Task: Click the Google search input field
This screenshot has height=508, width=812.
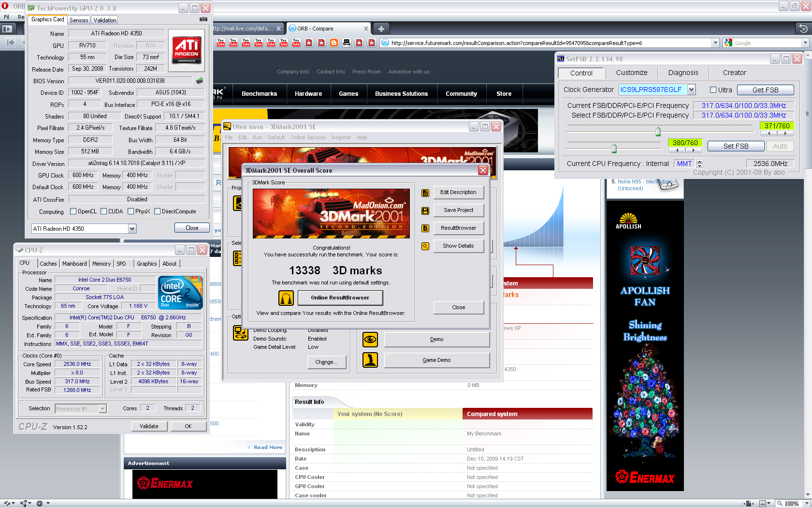Action: coord(767,43)
